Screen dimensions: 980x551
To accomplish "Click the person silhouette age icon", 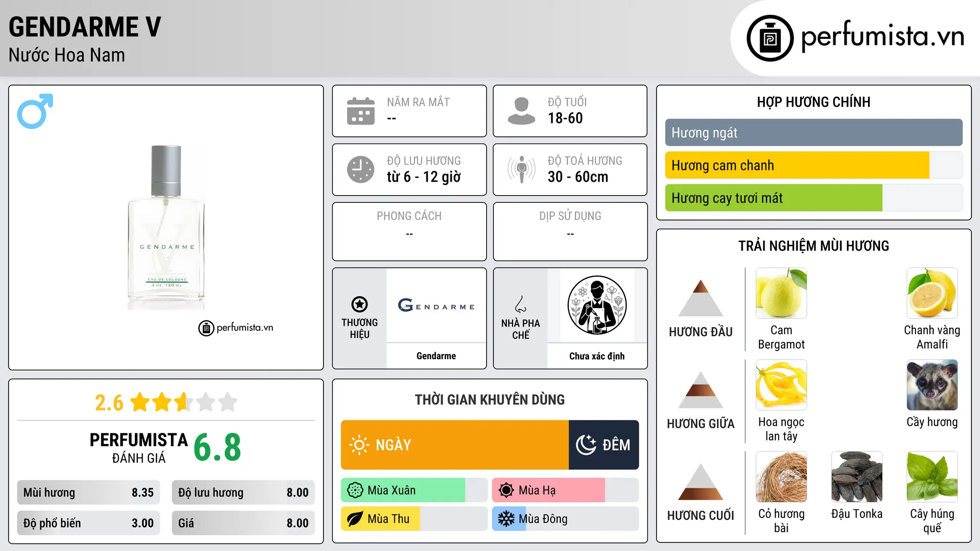I will (522, 111).
